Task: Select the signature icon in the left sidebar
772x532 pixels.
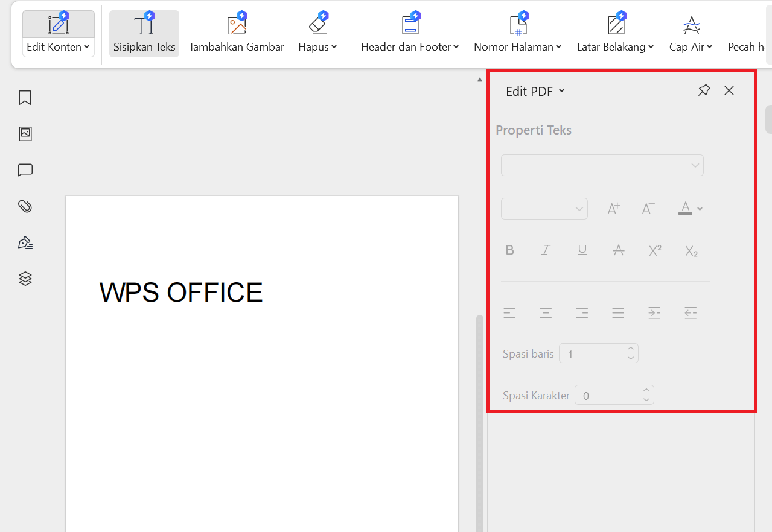Action: pyautogui.click(x=25, y=242)
